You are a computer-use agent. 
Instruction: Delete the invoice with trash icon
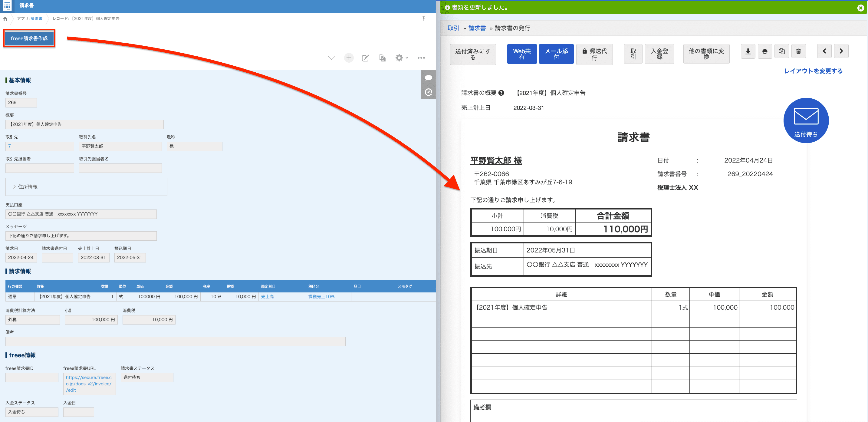(x=798, y=51)
